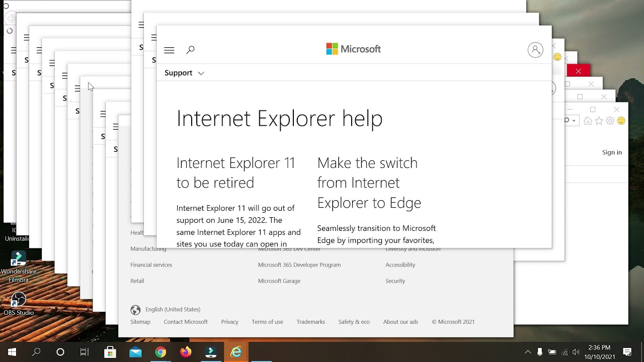The width and height of the screenshot is (644, 362).
Task: Open the 'Internet Explorer 11 to be retired' heading
Action: pos(235,172)
